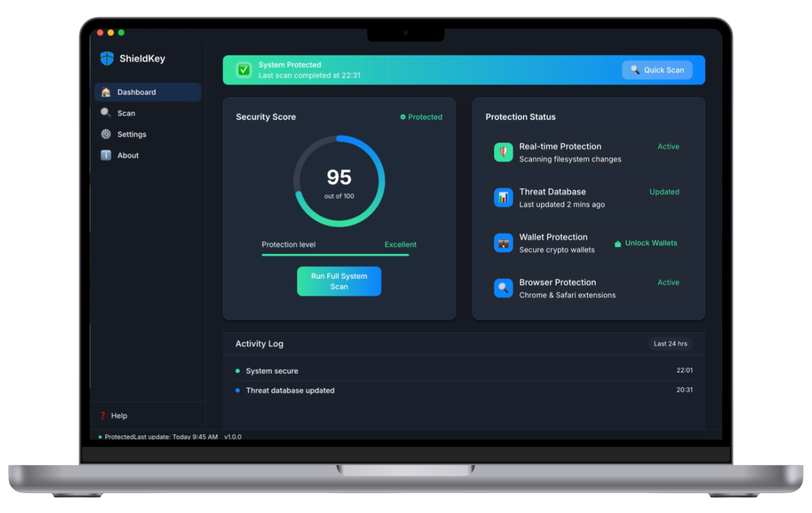Click the Settings gear icon

(x=106, y=134)
